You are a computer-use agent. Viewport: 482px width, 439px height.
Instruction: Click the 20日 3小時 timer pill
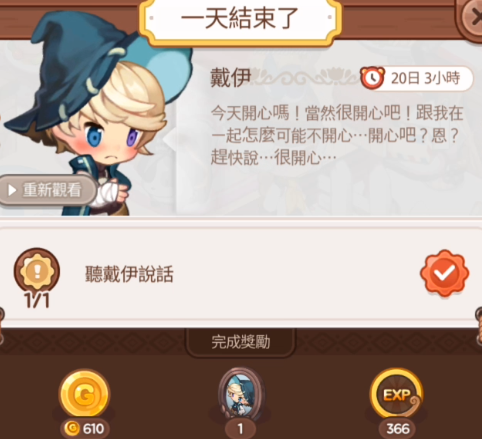point(417,78)
